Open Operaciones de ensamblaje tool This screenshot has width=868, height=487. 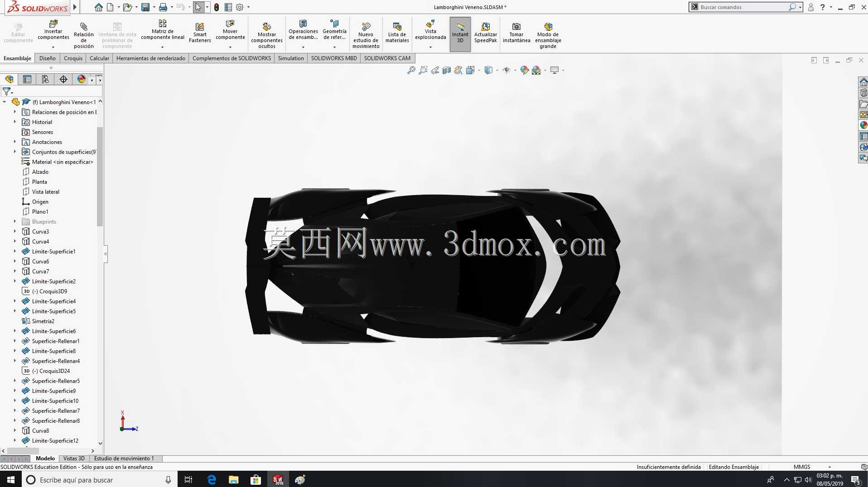click(x=303, y=30)
